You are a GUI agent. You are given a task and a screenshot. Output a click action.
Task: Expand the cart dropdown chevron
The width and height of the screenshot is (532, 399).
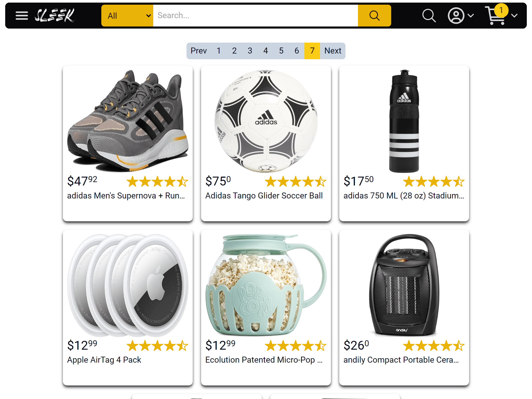514,16
